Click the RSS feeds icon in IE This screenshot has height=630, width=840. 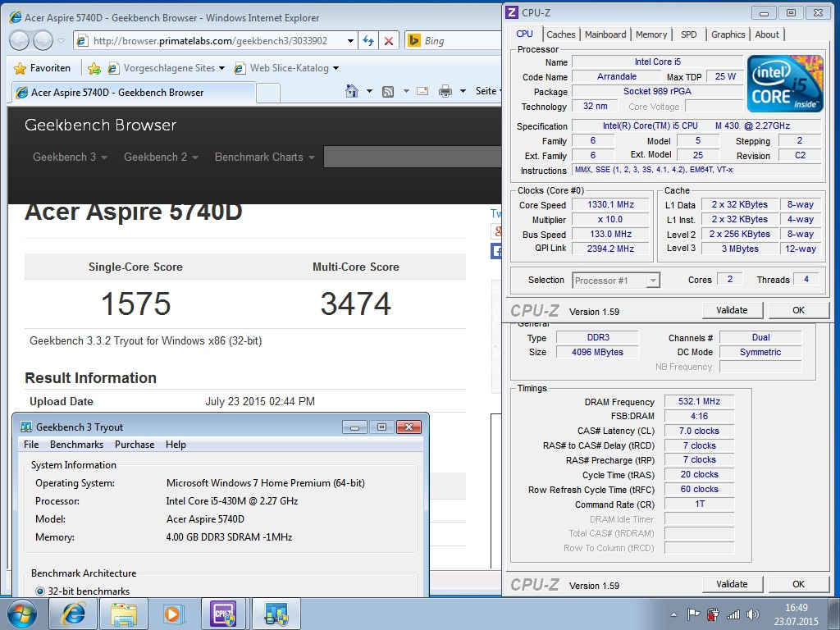point(388,92)
